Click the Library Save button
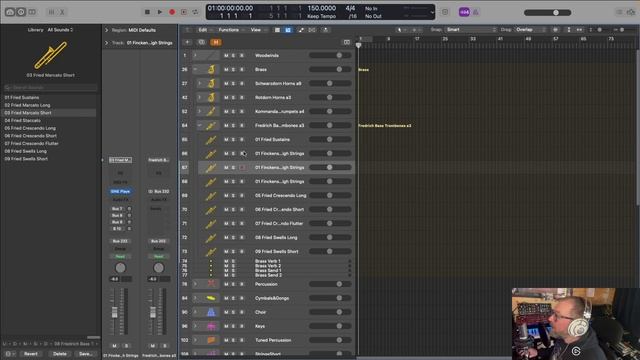 tap(85, 354)
